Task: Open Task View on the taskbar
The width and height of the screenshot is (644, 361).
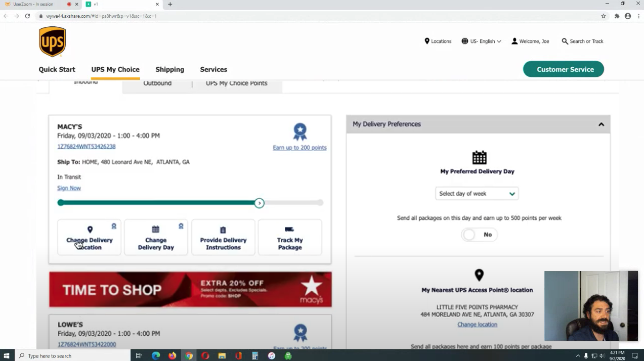Action: [139, 356]
